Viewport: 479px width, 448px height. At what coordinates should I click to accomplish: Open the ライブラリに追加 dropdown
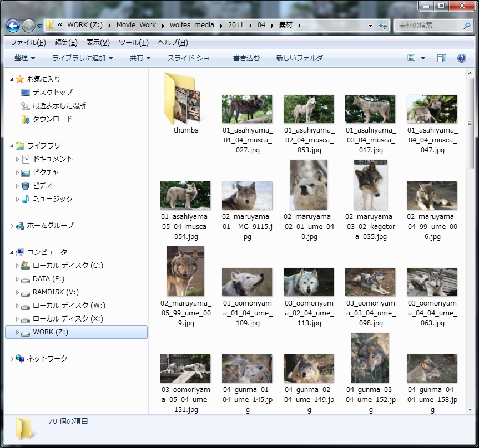82,58
